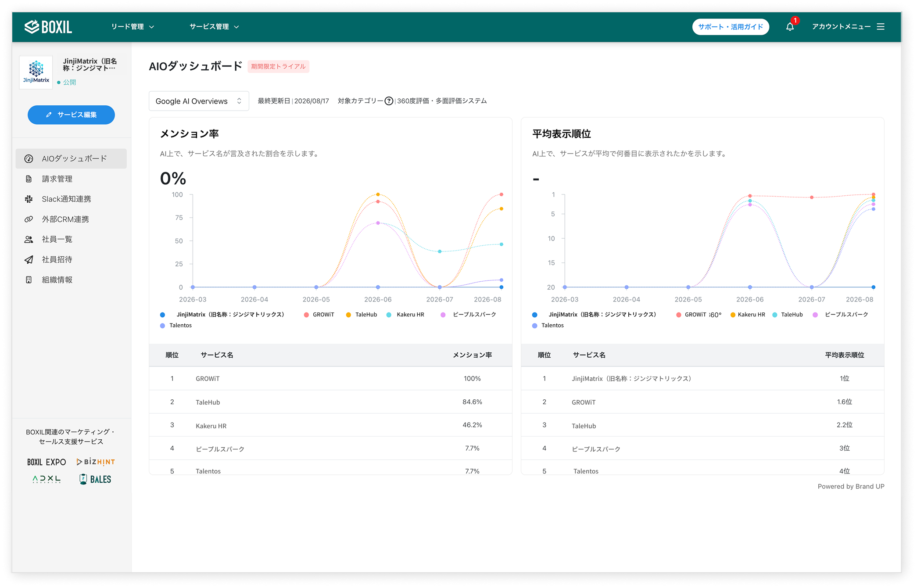This screenshot has width=917, height=588.
Task: Open the リード管理 dropdown menu
Action: [x=133, y=27]
